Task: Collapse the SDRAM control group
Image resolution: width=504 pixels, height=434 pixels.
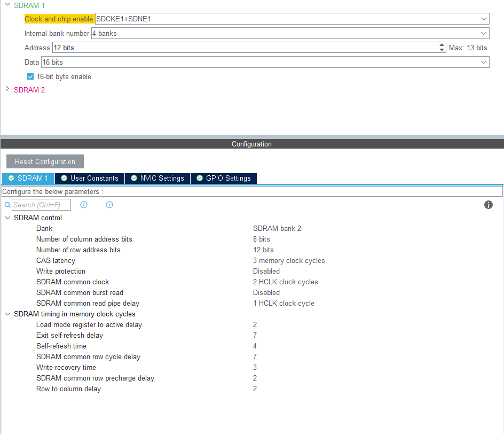Action: tap(7, 218)
